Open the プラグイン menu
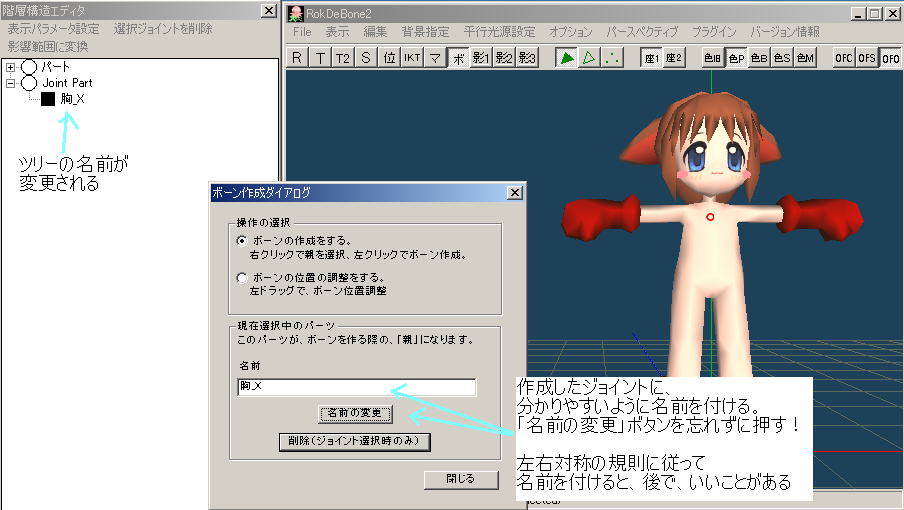 715,32
